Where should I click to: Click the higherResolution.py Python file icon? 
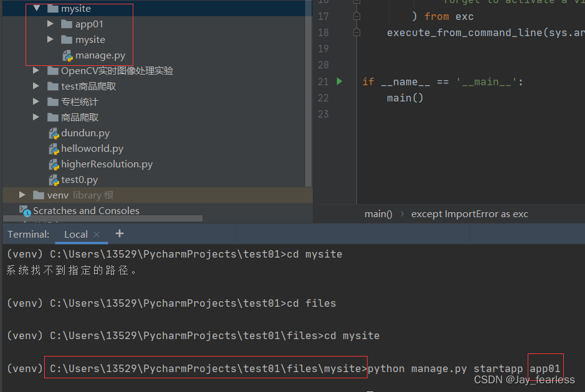pos(54,164)
